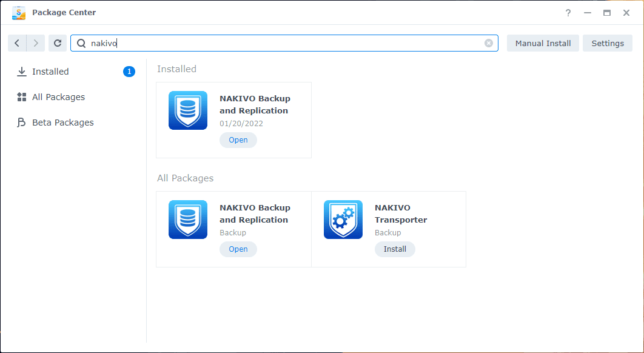
Task: Switch to All Packages category
Action: point(58,97)
